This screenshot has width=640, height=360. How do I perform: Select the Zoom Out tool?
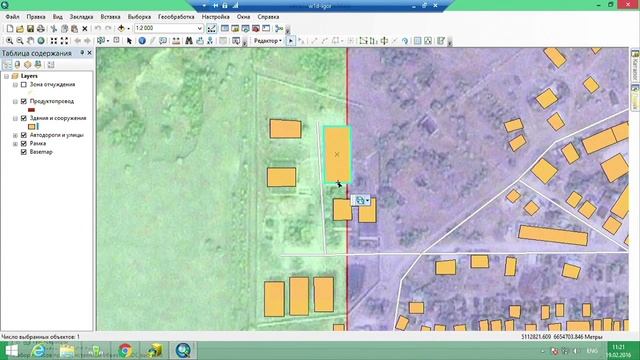20,41
